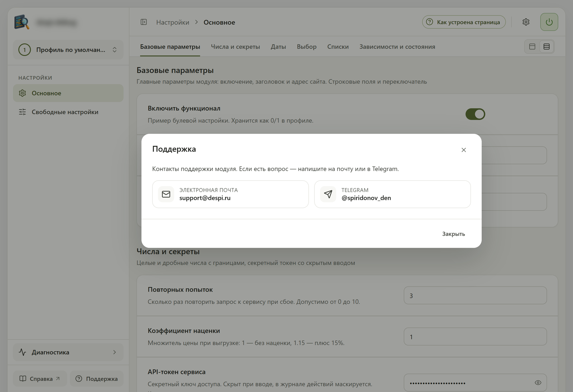
Task: Open settings gear icon in header
Action: tap(526, 22)
